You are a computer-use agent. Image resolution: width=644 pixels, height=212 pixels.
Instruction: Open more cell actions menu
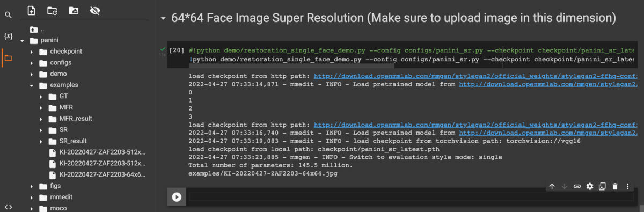click(x=628, y=186)
